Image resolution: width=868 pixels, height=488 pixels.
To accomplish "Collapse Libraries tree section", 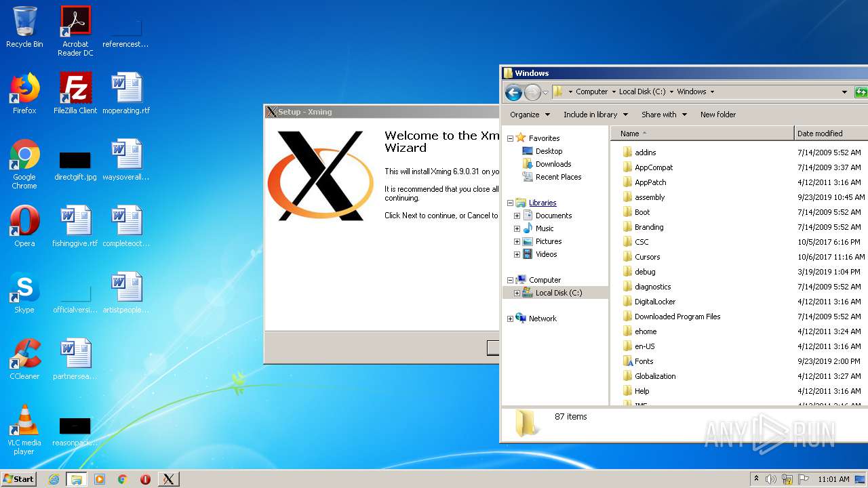I will coord(510,203).
